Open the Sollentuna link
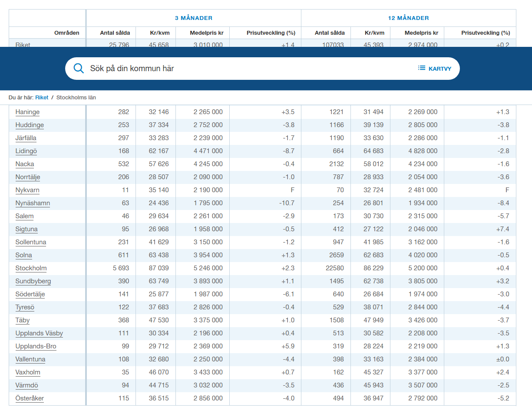The image size is (532, 410). pos(31,242)
